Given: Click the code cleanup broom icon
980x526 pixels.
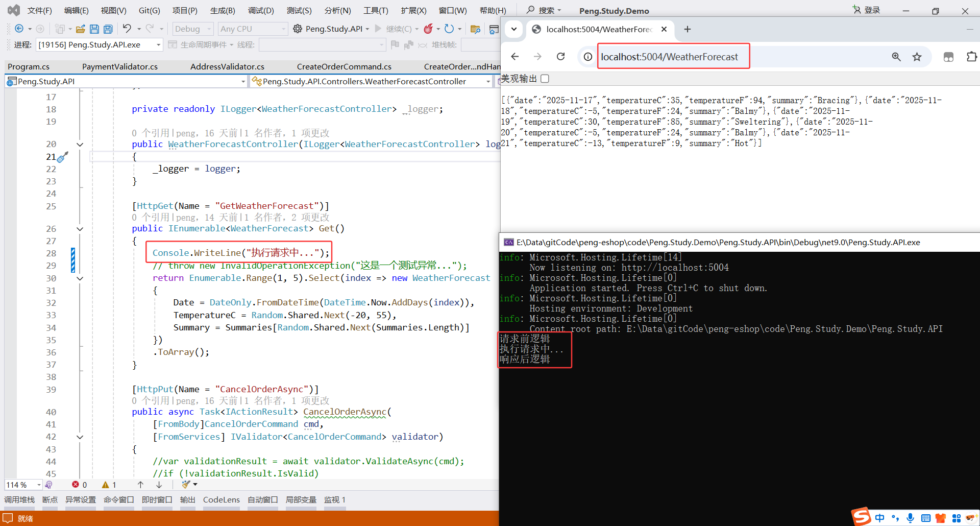Looking at the screenshot, I should pos(186,485).
